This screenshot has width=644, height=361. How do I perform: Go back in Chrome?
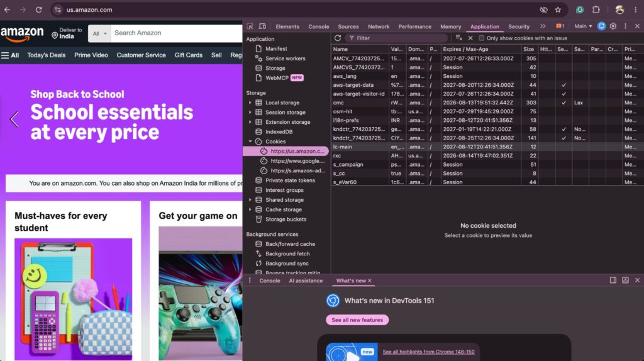(x=7, y=9)
